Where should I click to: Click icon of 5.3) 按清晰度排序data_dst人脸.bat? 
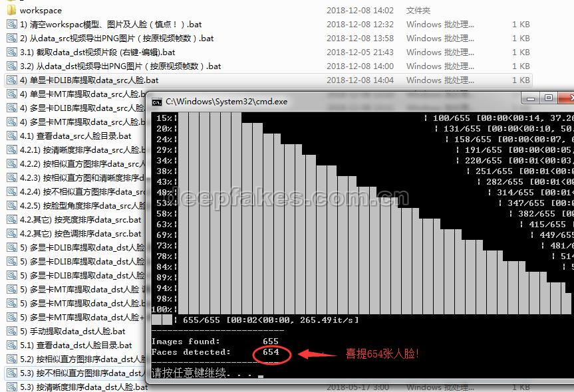tap(12, 387)
